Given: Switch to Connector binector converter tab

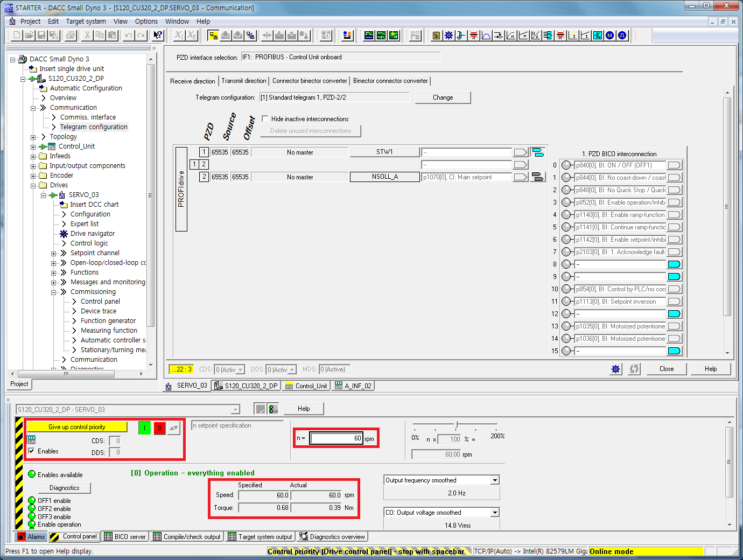Looking at the screenshot, I should coord(310,81).
